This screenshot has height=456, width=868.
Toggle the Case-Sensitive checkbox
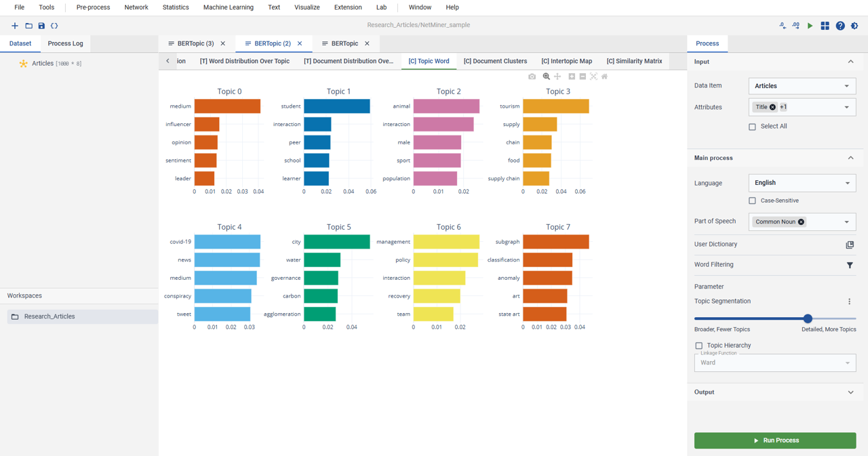[x=752, y=201]
